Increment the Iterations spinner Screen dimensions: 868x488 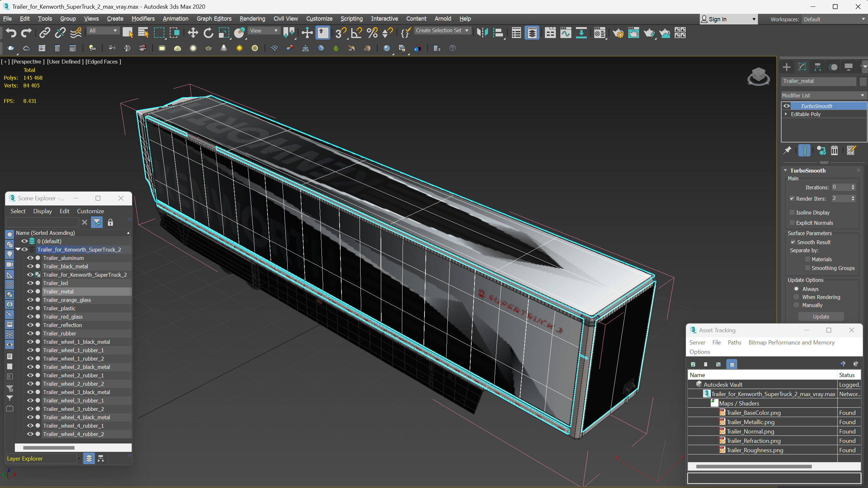[853, 185]
